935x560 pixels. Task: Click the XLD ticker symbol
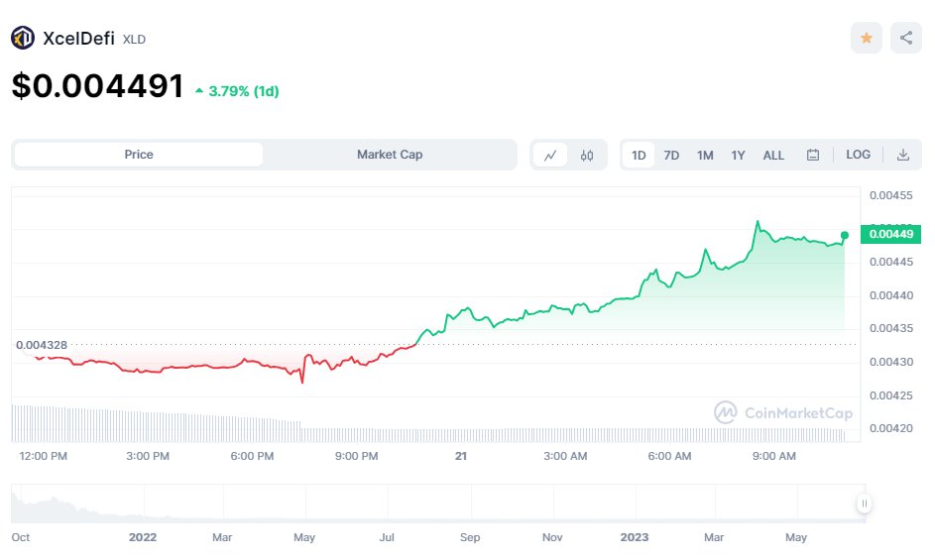[x=134, y=40]
